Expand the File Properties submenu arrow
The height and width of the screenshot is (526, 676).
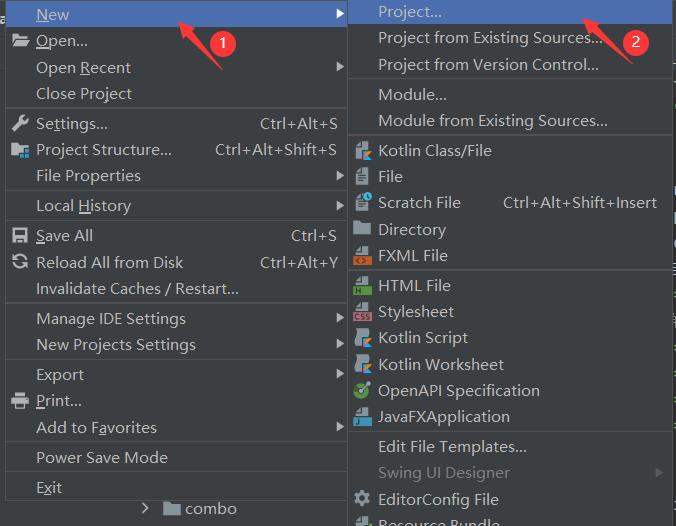(x=340, y=175)
